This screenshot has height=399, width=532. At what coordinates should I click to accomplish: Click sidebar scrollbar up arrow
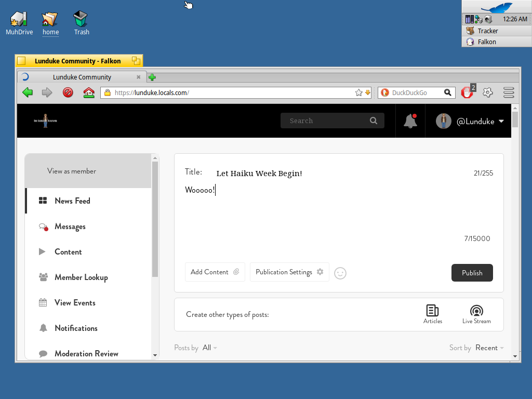(155, 158)
